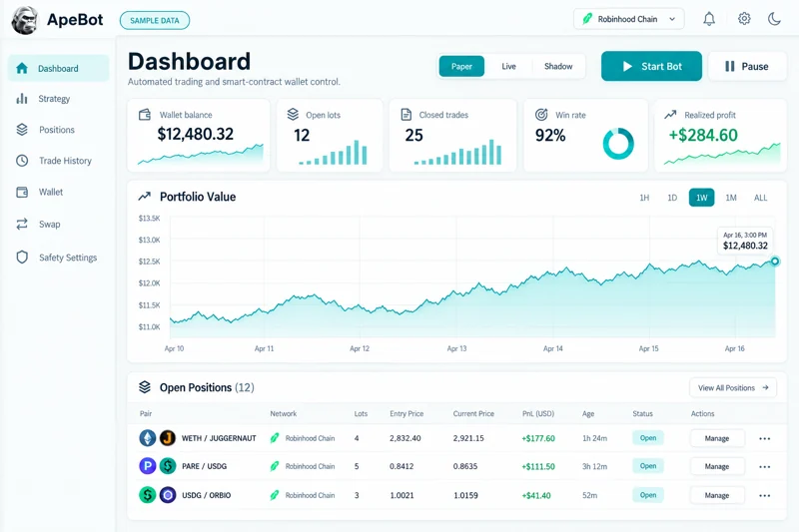Screen dimensions: 799x532
Task: Click the SAMPLE DATA badge
Action: pyautogui.click(x=155, y=20)
